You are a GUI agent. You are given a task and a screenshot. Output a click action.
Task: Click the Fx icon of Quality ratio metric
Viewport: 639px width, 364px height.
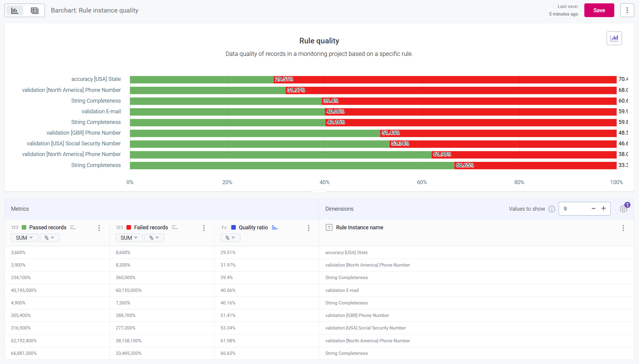pos(224,227)
